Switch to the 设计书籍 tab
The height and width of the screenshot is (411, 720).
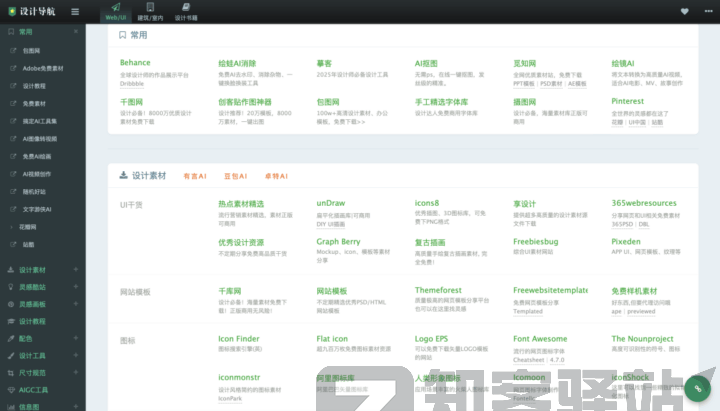click(186, 12)
